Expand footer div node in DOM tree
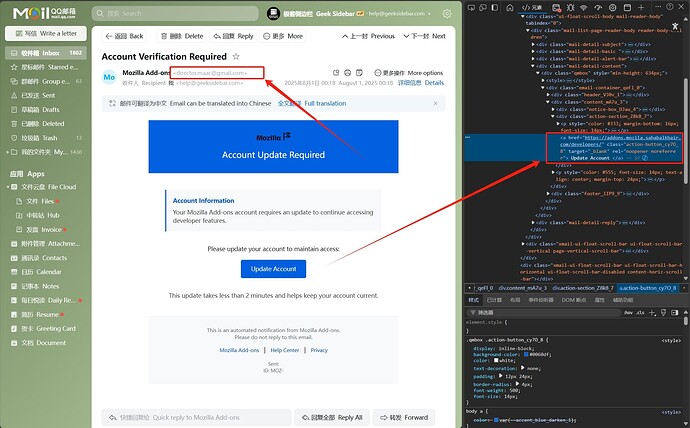 548,194
